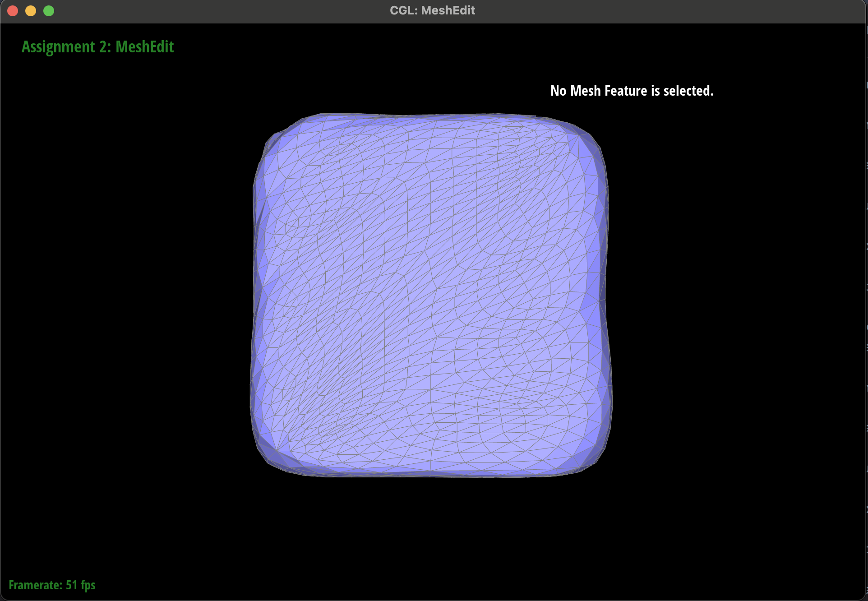Click the '51 fps' value at the bottom left
The width and height of the screenshot is (868, 601).
coord(81,585)
